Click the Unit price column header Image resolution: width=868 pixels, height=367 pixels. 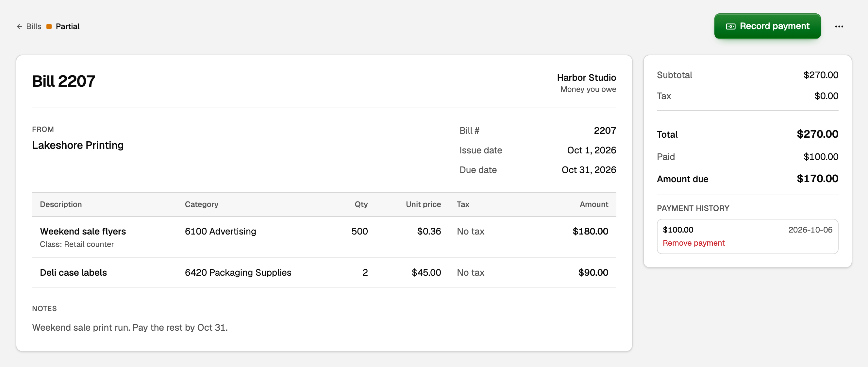click(x=423, y=204)
